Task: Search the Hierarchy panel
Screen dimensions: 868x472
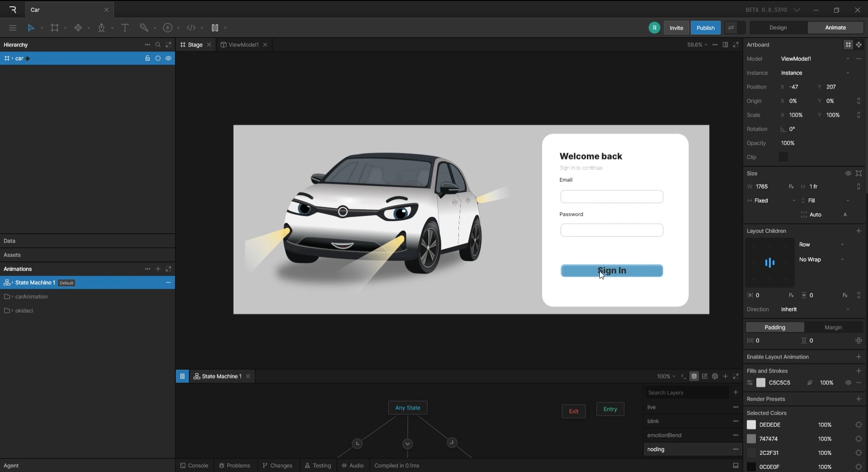Action: pyautogui.click(x=158, y=45)
